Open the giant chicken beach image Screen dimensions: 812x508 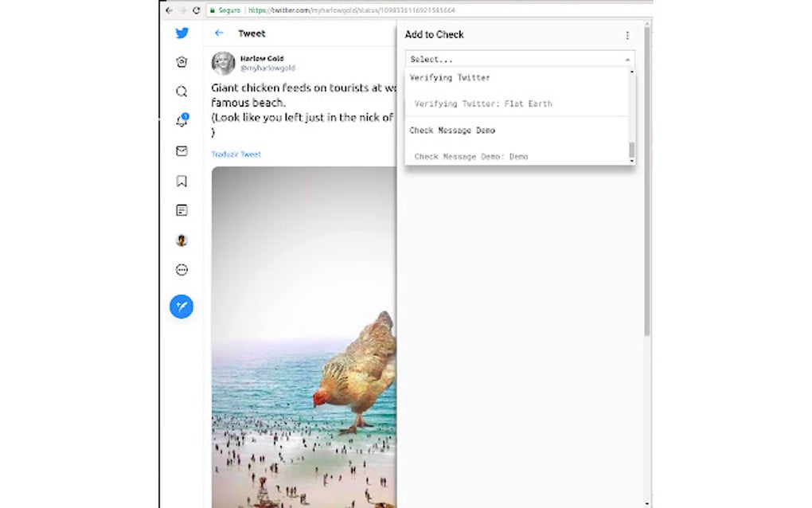pos(304,337)
